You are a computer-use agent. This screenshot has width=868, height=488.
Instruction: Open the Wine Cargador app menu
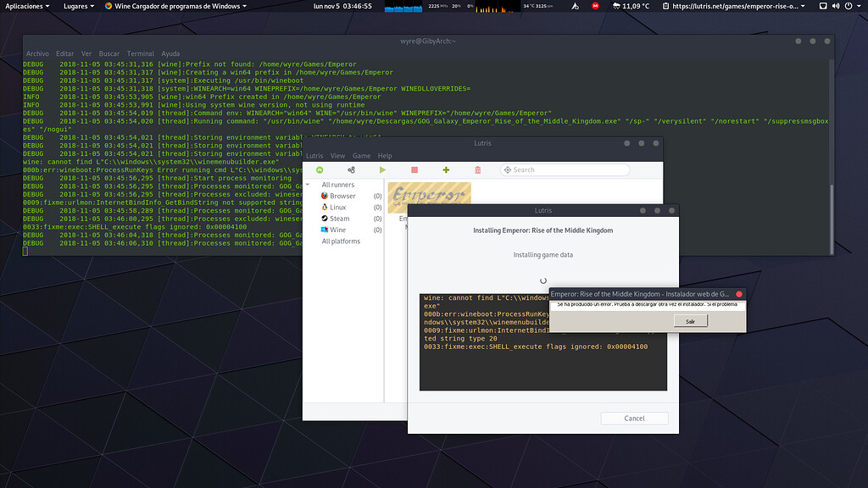[175, 6]
